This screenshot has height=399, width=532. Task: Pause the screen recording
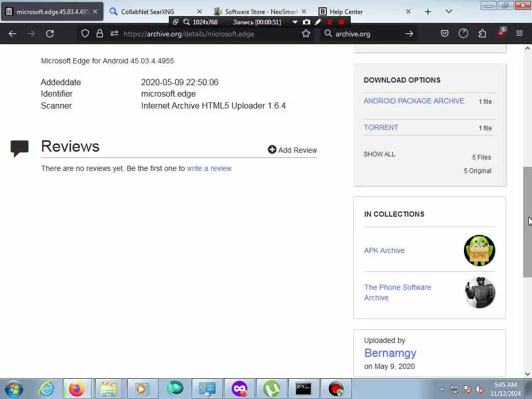pyautogui.click(x=329, y=22)
